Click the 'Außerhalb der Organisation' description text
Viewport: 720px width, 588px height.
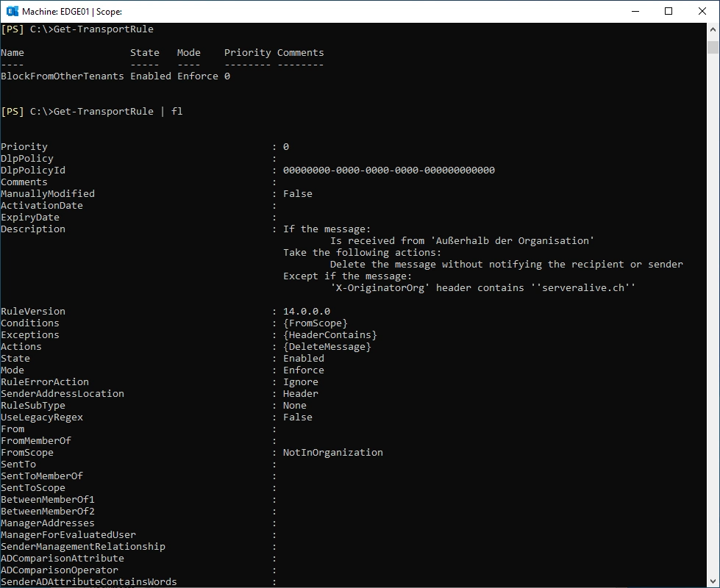pyautogui.click(x=512, y=241)
